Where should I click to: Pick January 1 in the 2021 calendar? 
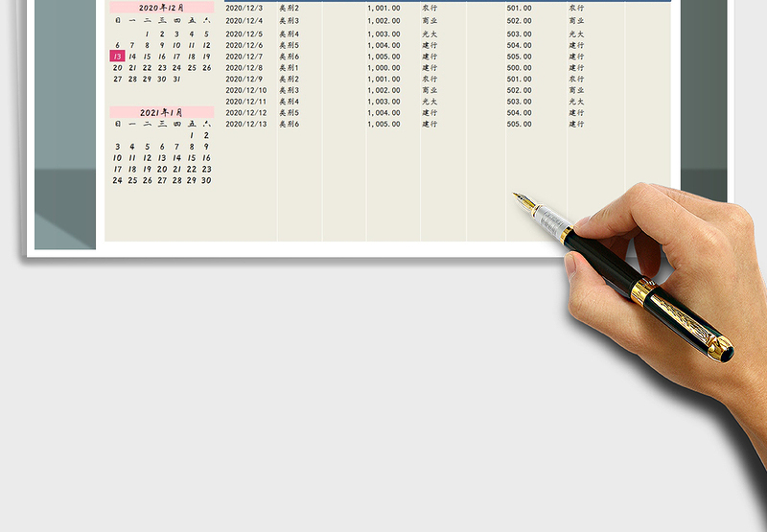[192, 135]
